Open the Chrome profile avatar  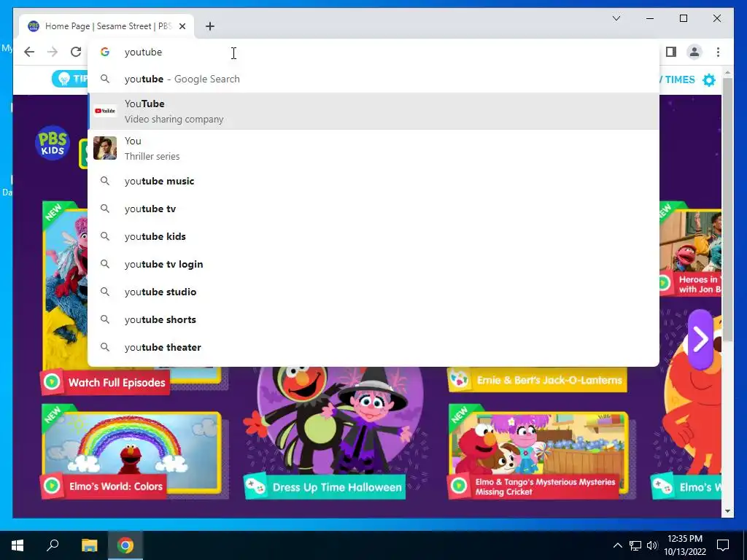(x=694, y=52)
